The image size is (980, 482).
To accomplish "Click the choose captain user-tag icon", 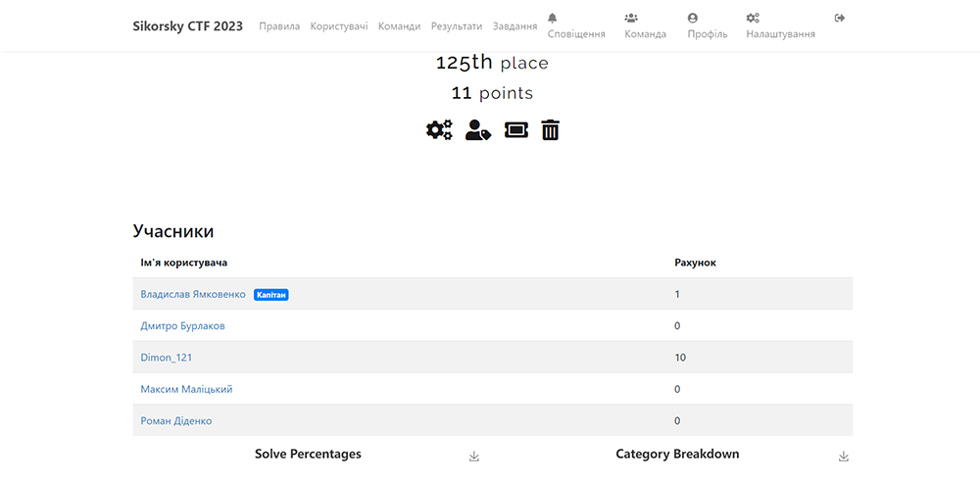I will (x=477, y=129).
